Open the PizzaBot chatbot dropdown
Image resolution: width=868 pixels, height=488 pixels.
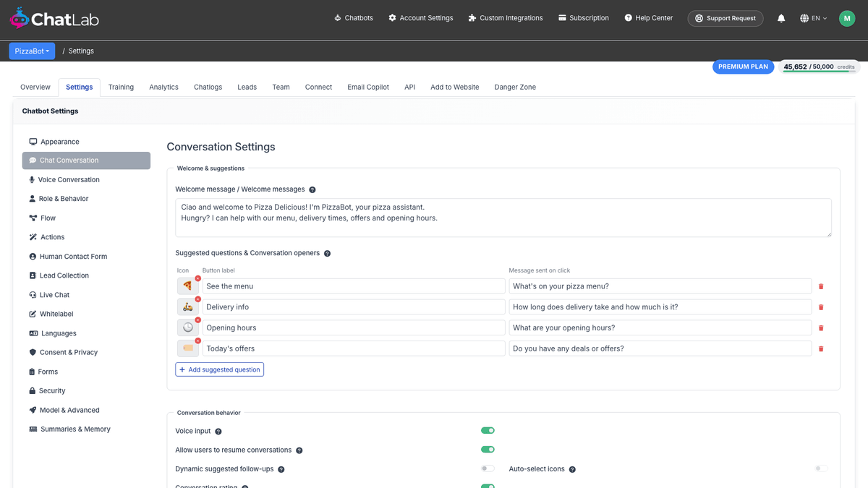tap(32, 51)
